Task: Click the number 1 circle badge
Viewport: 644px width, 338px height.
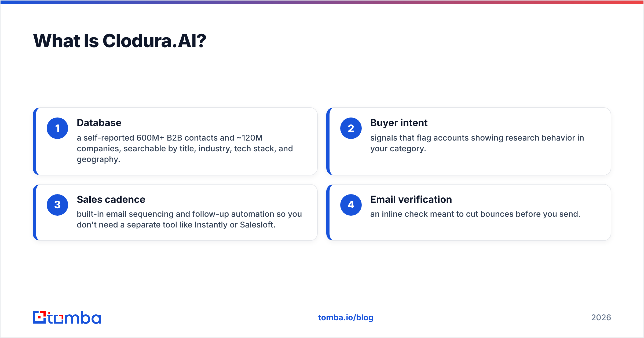Action: pos(57,128)
